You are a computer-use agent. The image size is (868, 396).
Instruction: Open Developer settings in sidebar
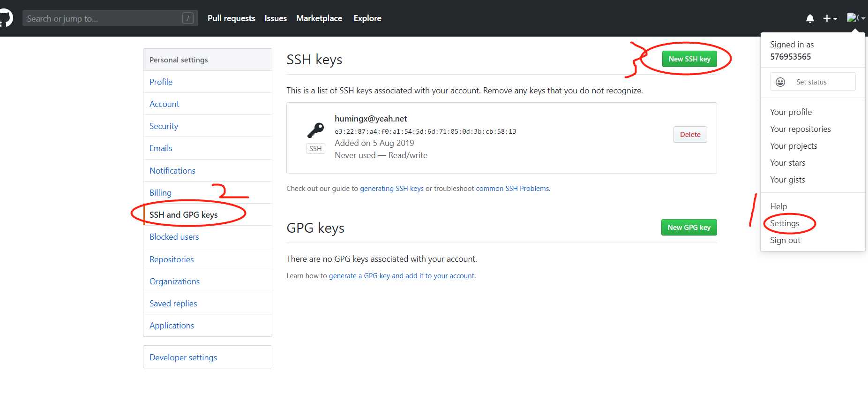[x=183, y=358]
